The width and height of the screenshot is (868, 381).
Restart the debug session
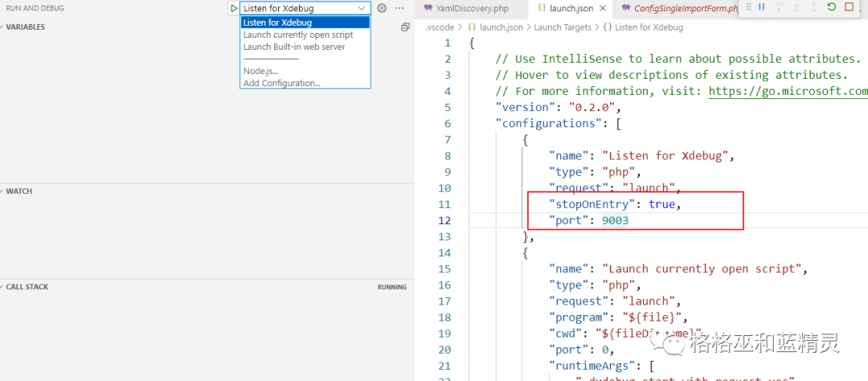point(832,7)
